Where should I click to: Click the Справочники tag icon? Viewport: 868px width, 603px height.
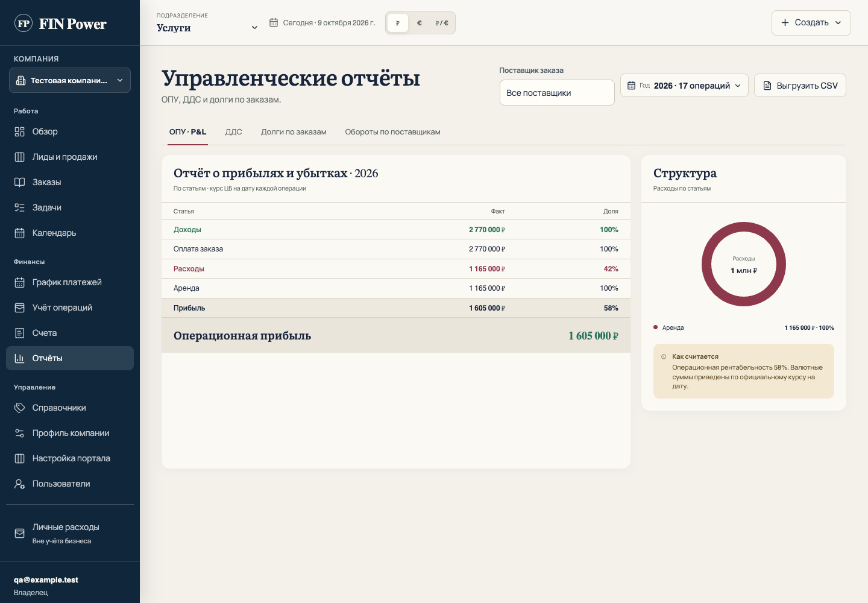(x=19, y=408)
